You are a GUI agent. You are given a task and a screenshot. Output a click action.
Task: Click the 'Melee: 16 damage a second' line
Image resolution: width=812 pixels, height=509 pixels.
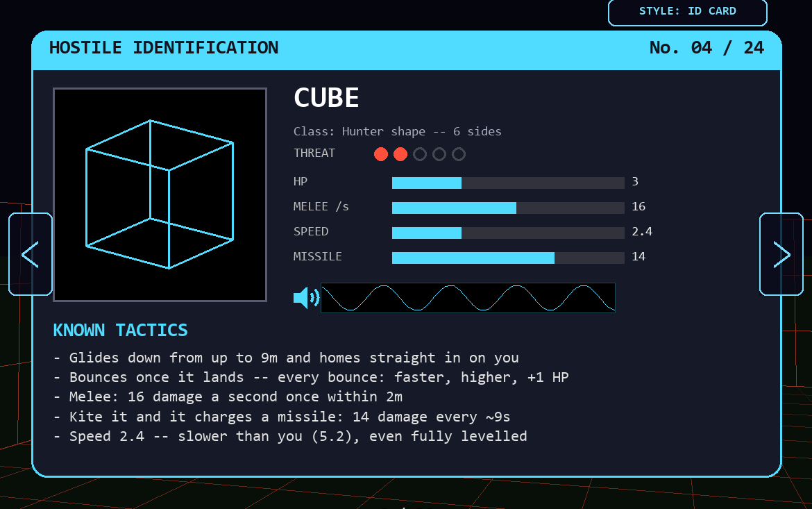tap(228, 397)
